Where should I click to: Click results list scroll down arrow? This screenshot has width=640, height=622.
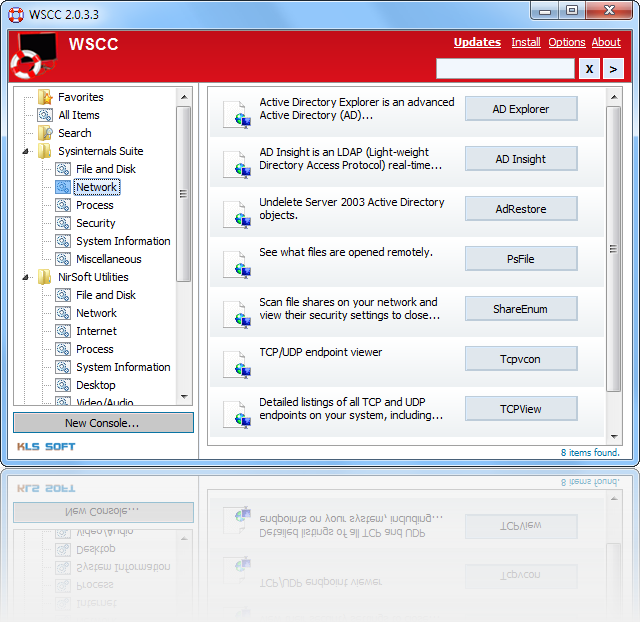(614, 437)
